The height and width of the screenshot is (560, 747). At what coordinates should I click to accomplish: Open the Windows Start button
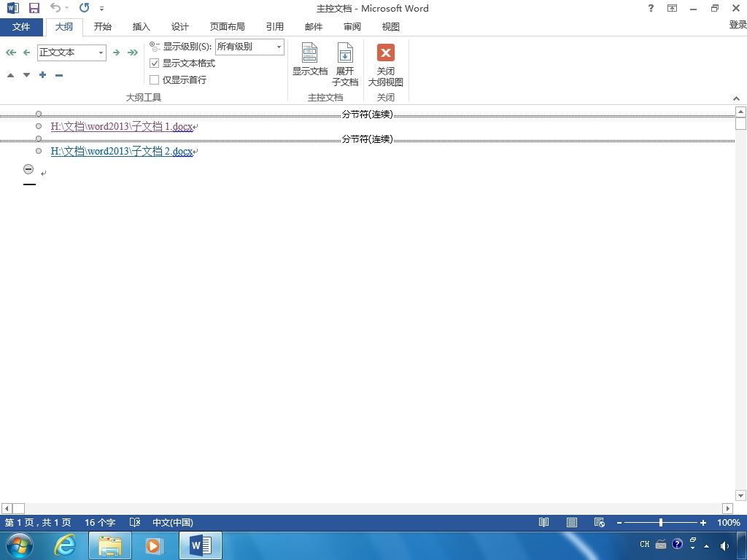(x=20, y=545)
